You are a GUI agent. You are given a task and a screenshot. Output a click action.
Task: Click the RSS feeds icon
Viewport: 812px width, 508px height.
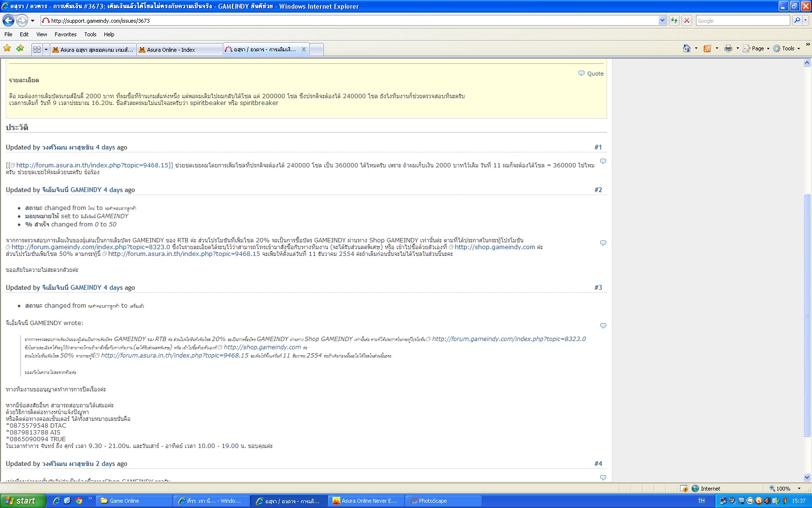click(x=707, y=48)
